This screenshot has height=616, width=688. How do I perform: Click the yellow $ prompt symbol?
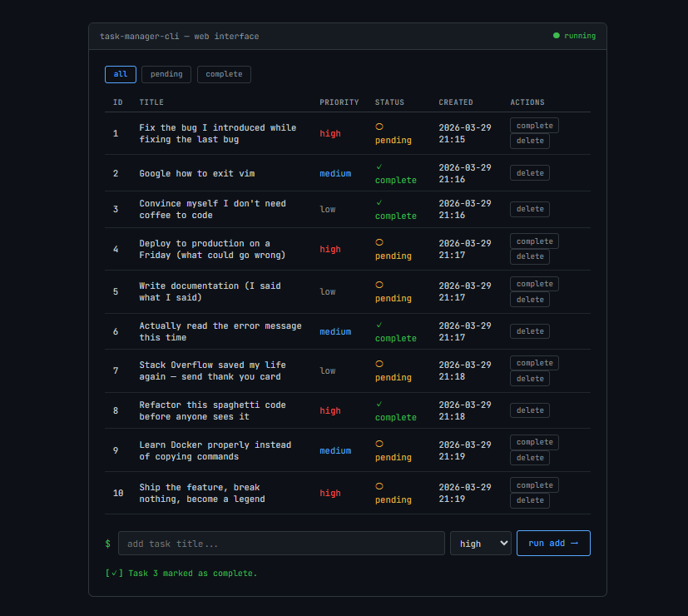[x=106, y=543]
